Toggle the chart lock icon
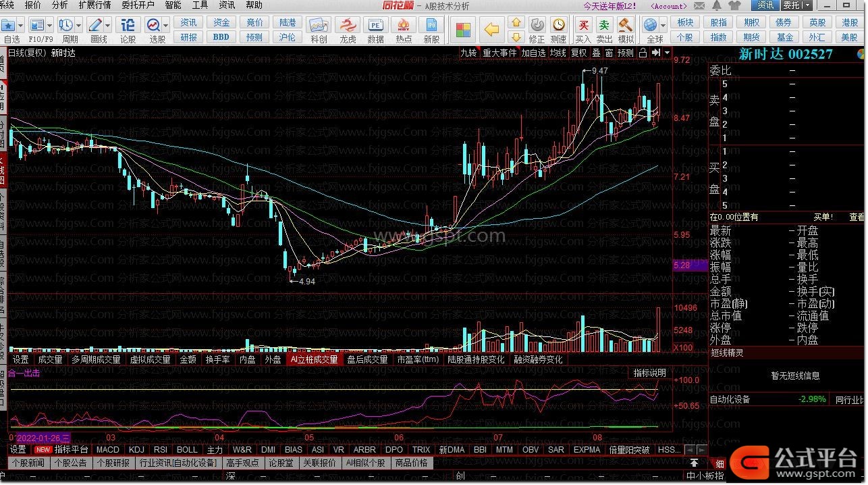This screenshot has height=485, width=868. [x=642, y=53]
